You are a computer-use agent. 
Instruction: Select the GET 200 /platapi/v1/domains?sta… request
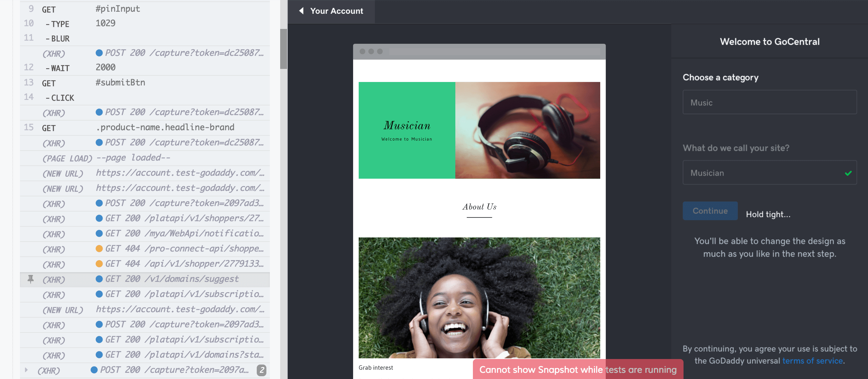(x=145, y=355)
